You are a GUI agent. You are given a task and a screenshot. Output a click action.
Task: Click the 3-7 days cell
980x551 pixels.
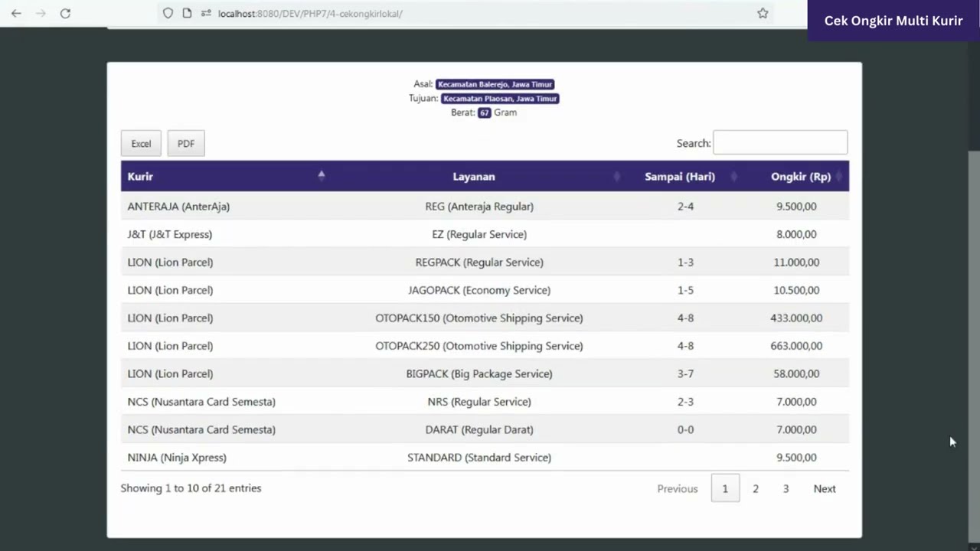[685, 373]
